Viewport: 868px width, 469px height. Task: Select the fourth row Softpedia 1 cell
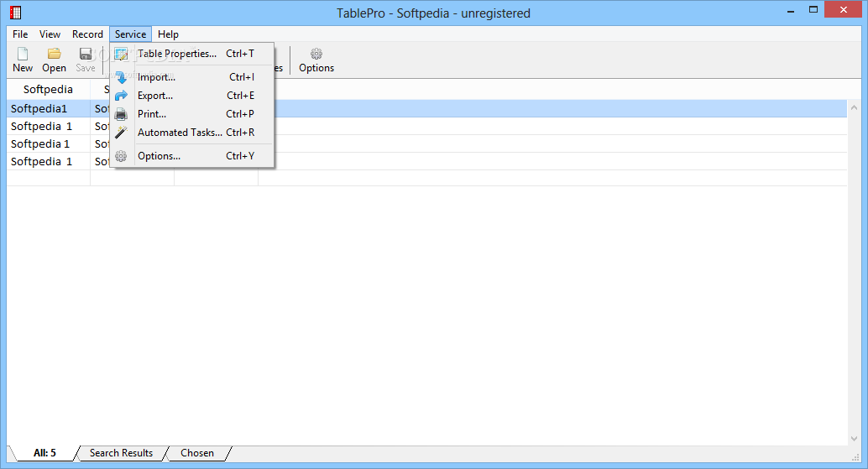pyautogui.click(x=48, y=161)
